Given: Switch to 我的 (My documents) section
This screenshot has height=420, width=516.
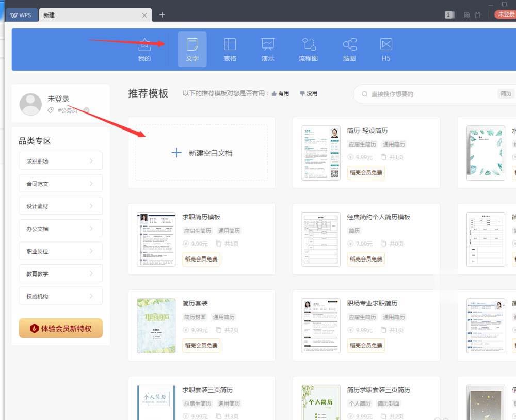Looking at the screenshot, I should (144, 49).
